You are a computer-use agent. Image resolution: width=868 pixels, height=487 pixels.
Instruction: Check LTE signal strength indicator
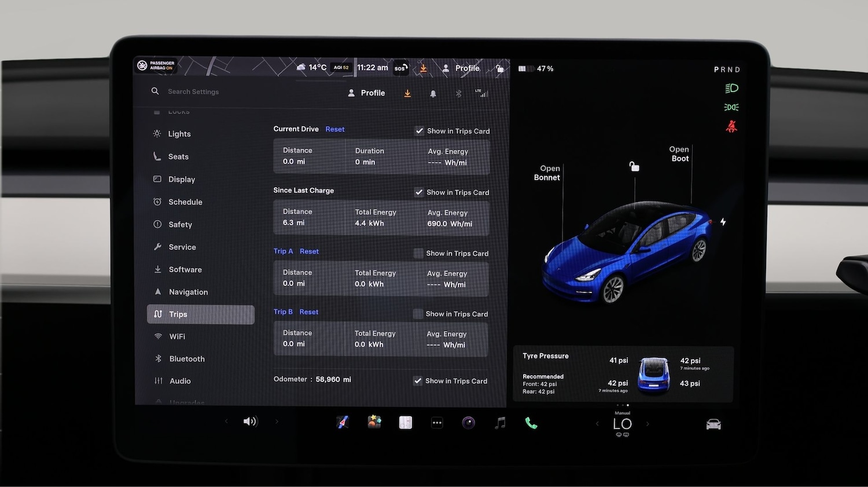pyautogui.click(x=482, y=93)
